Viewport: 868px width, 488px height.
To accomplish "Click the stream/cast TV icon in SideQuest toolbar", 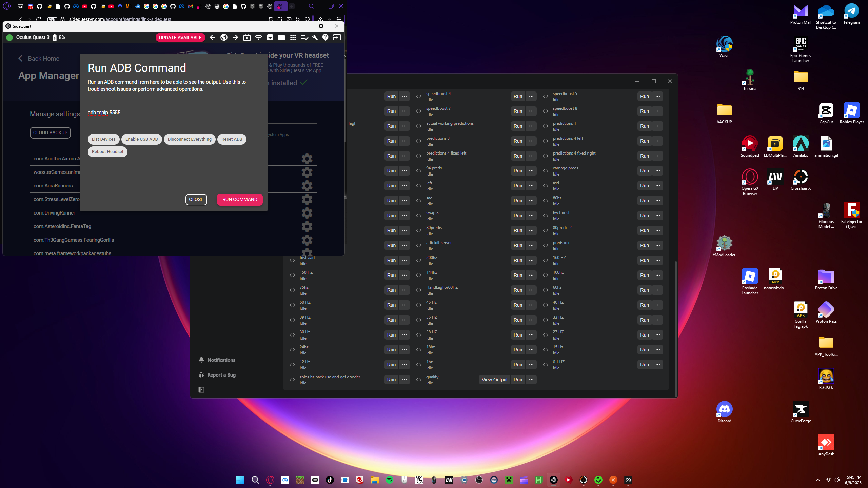I will point(247,37).
